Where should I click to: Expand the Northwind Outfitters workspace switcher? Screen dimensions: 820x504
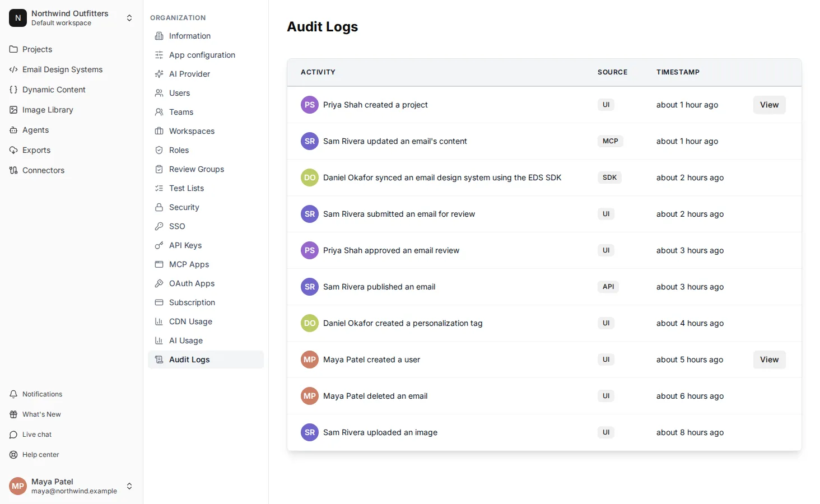pos(129,18)
